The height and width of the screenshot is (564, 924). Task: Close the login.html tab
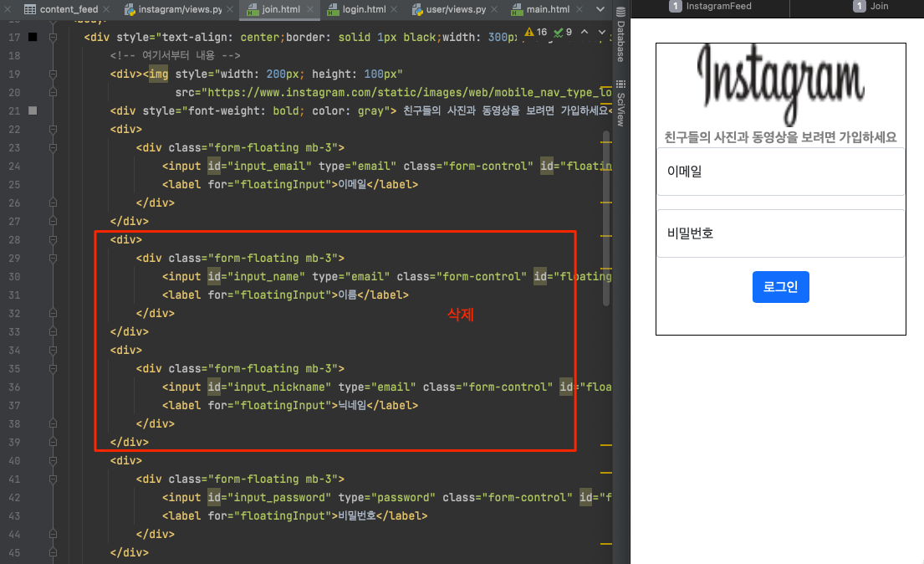click(394, 9)
